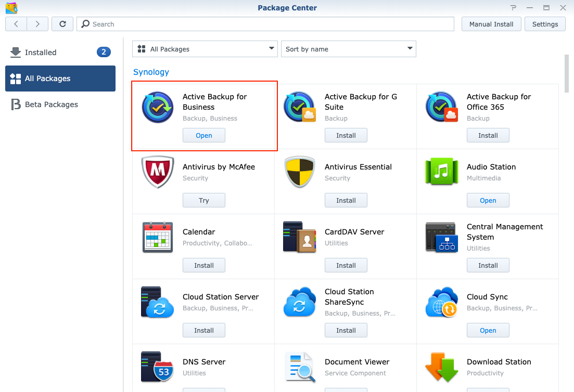Open Active Backup for Business
This screenshot has width=574, height=392.
[204, 135]
